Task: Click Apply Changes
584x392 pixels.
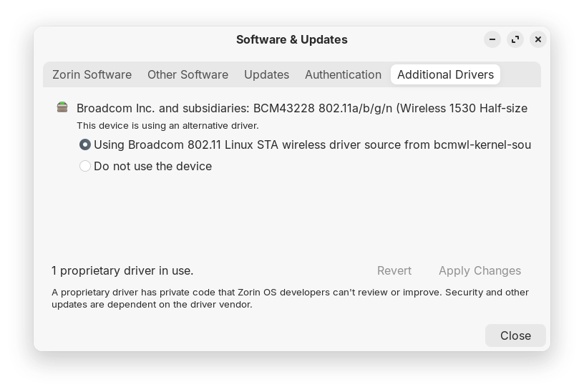Action: 480,270
